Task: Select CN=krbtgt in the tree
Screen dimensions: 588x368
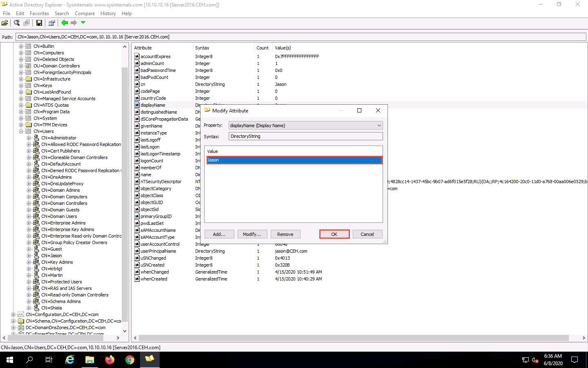Action: tap(52, 269)
